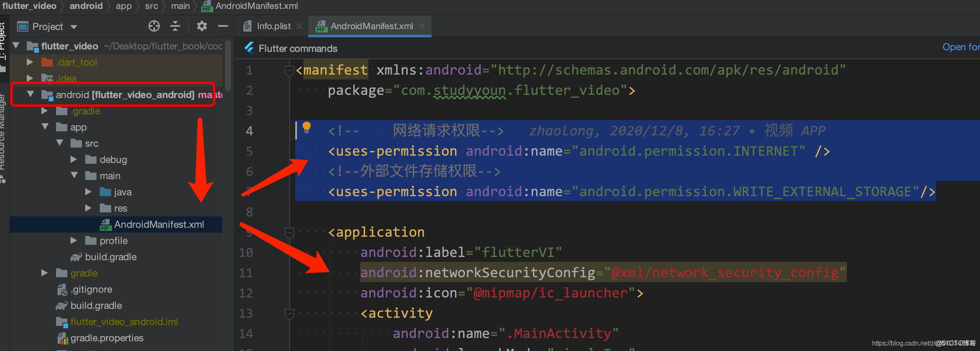Click android in the breadcrumb path
This screenshot has height=351, width=980.
pos(86,6)
